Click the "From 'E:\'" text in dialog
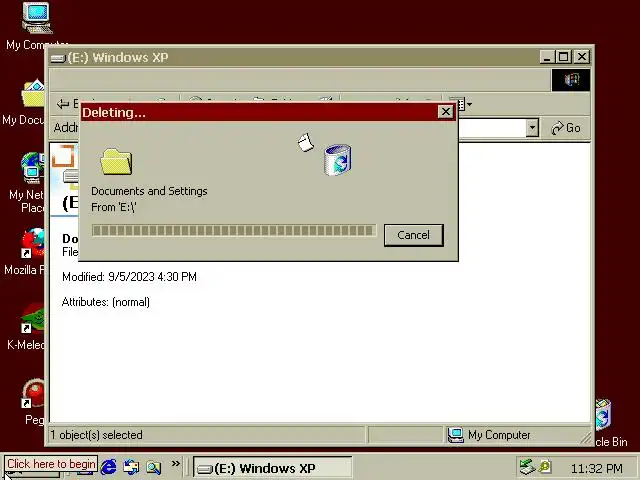This screenshot has height=480, width=640. [x=113, y=207]
